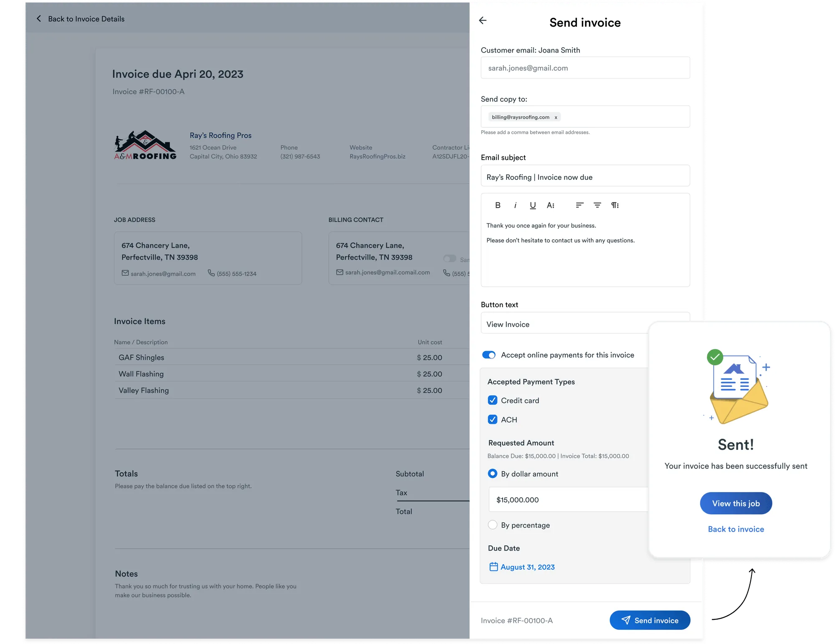Click Back to invoice link
The height and width of the screenshot is (644, 835).
tap(736, 529)
